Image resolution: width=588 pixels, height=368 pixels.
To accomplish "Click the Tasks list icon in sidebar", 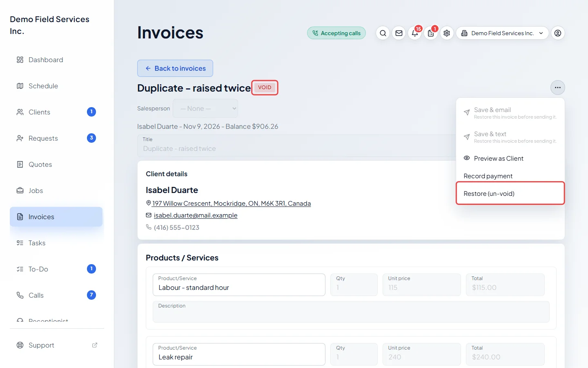I will pos(20,243).
